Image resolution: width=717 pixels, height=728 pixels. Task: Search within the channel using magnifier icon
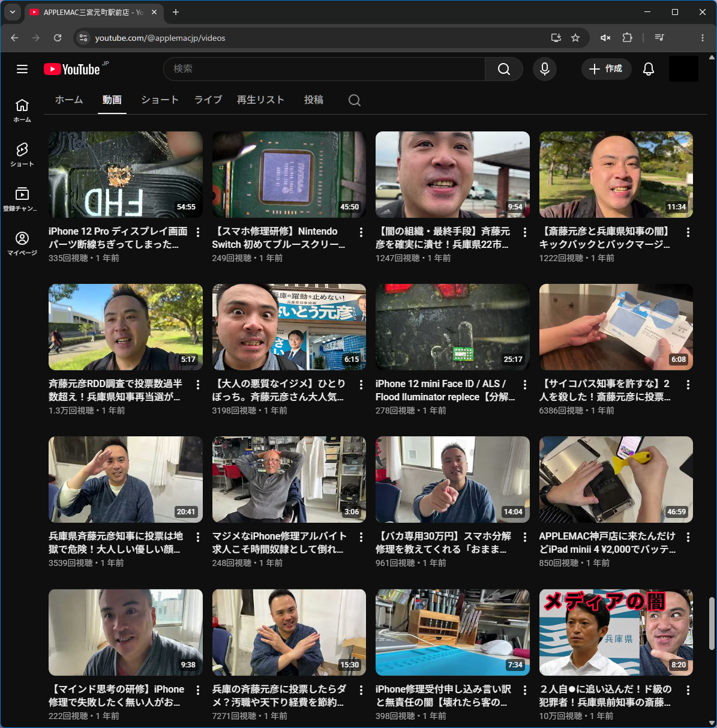tap(355, 100)
